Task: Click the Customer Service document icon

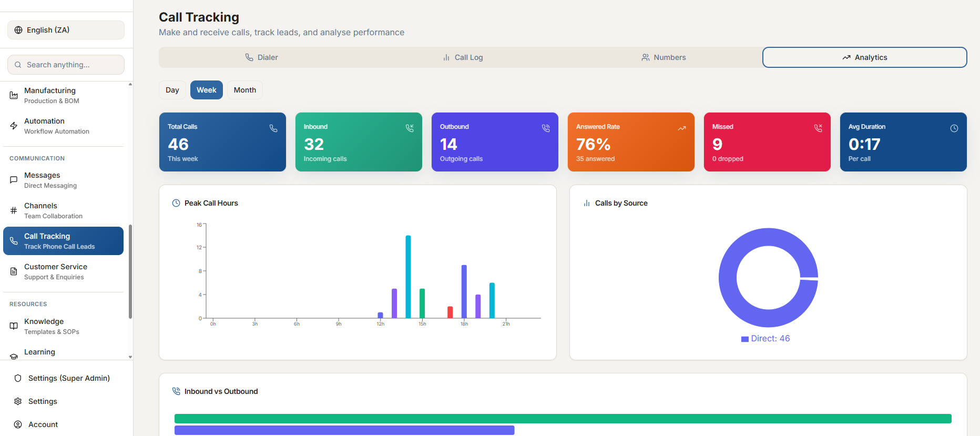Action: (x=14, y=271)
